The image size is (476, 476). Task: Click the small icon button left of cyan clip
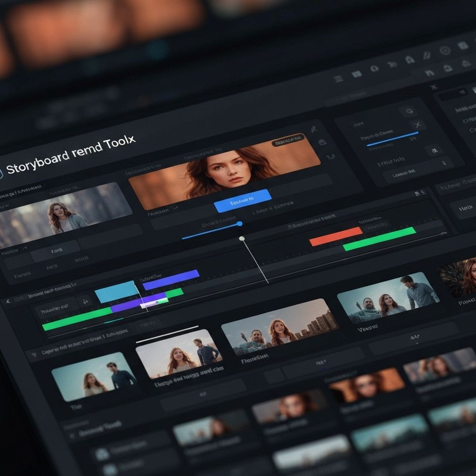(85, 301)
